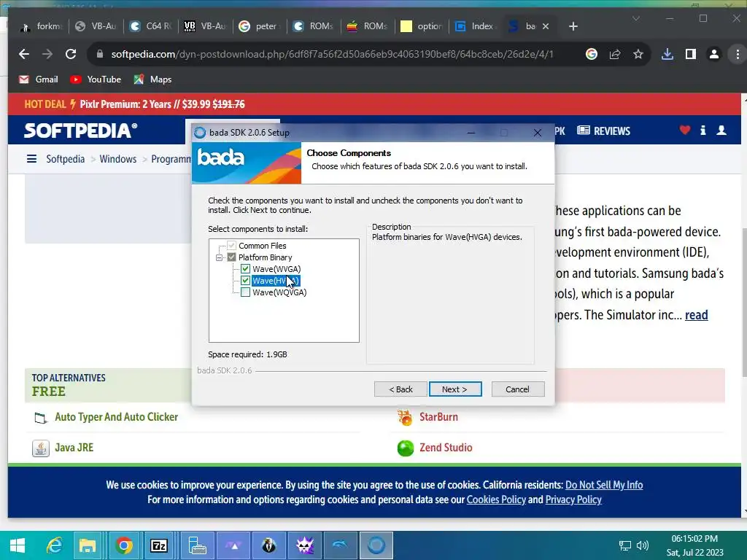Viewport: 747px width, 560px height.
Task: Open the Privacy Policy link
Action: (573, 499)
